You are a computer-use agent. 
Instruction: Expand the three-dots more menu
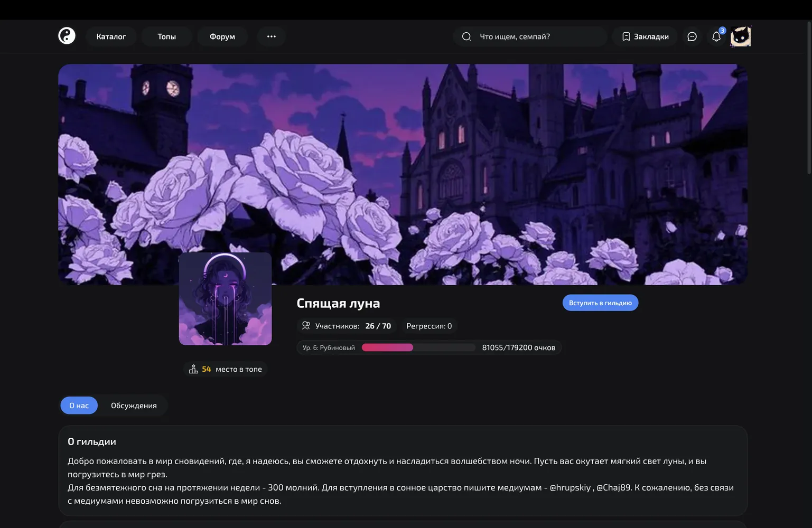click(x=272, y=36)
